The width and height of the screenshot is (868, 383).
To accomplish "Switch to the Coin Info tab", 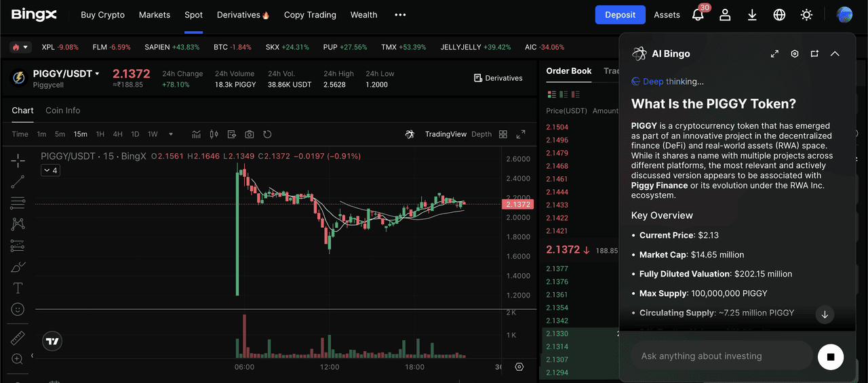I will click(x=62, y=110).
